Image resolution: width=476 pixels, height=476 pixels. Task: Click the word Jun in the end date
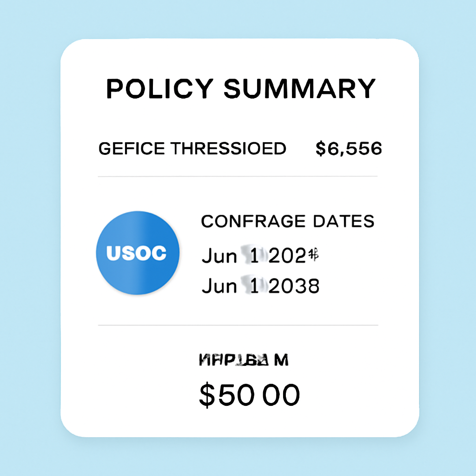click(x=219, y=286)
